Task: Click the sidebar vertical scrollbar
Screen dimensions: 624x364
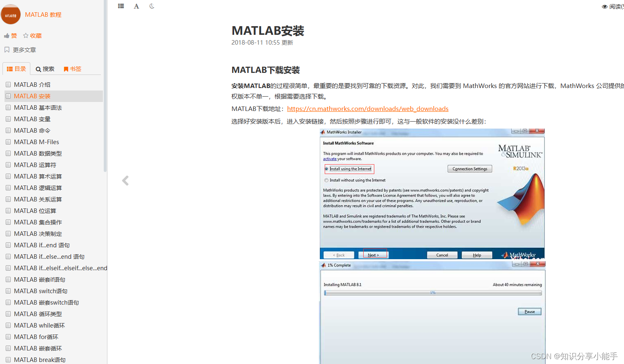Action: click(105, 86)
